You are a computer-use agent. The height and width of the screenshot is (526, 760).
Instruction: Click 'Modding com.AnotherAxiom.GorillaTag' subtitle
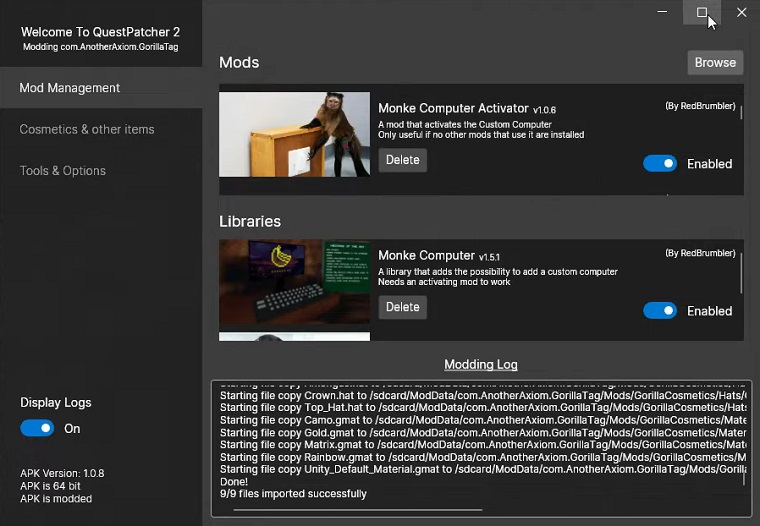[x=100, y=47]
